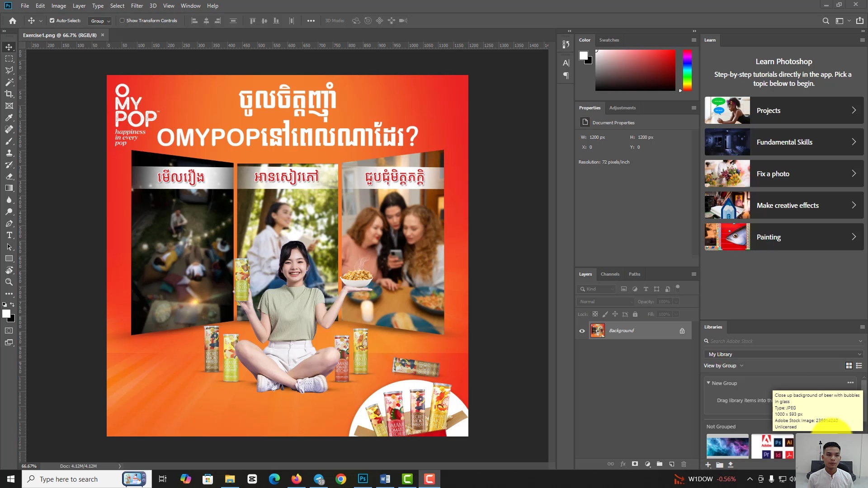Open the Opacity dropdown arrow
Viewport: 868px width, 488px height.
click(676, 302)
